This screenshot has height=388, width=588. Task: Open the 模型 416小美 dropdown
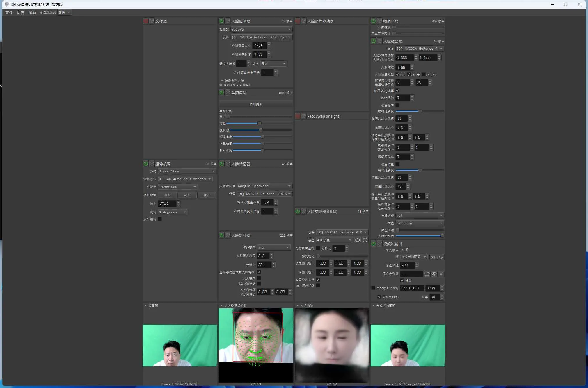334,240
